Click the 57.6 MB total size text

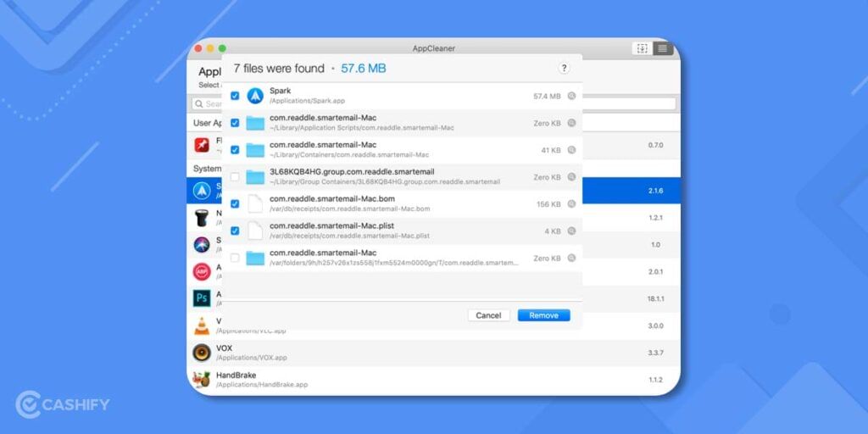[363, 69]
